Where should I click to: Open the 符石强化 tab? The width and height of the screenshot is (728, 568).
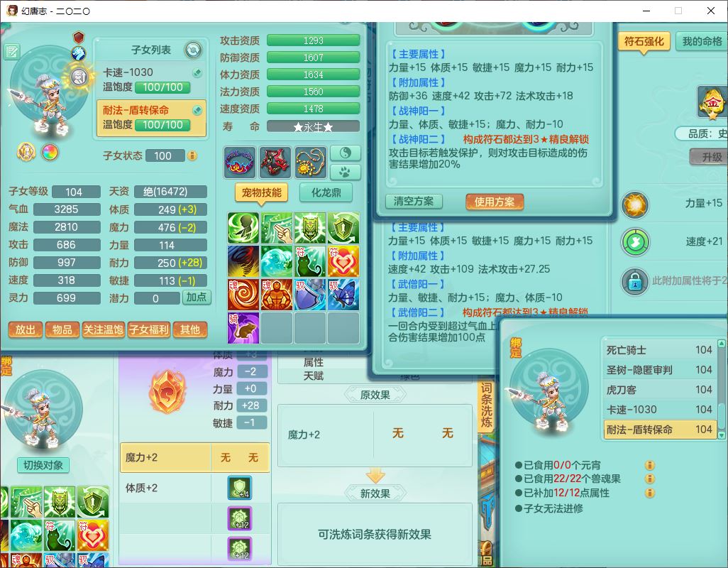point(644,41)
